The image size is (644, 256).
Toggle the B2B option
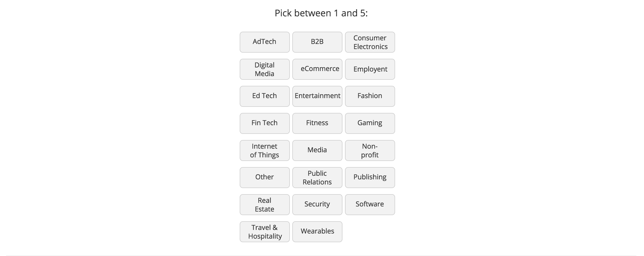pyautogui.click(x=317, y=42)
